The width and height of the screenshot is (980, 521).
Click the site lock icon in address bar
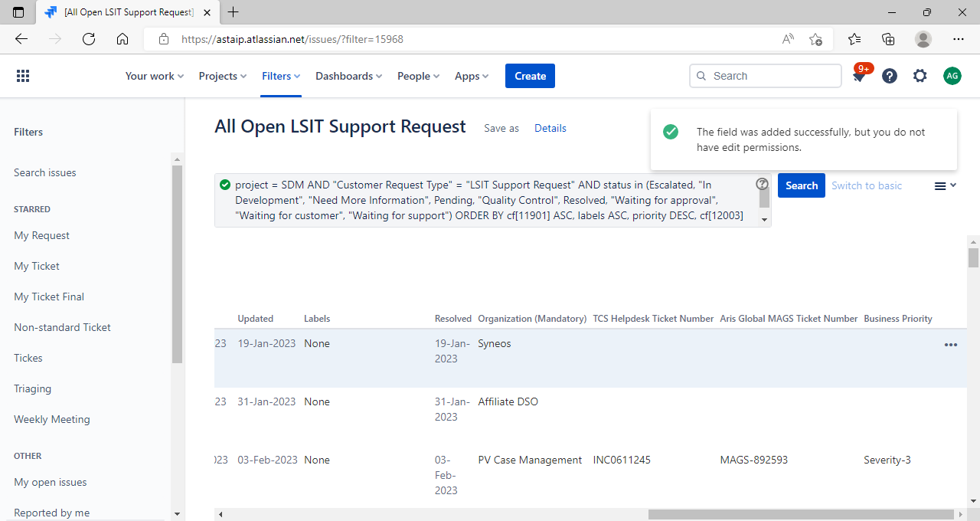pyautogui.click(x=163, y=39)
